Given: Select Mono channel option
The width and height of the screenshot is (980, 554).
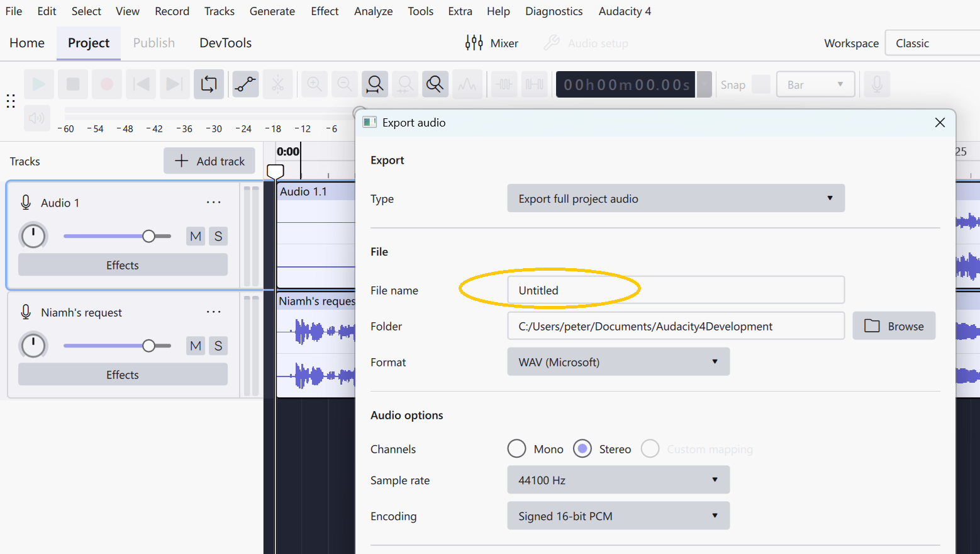Looking at the screenshot, I should 516,449.
